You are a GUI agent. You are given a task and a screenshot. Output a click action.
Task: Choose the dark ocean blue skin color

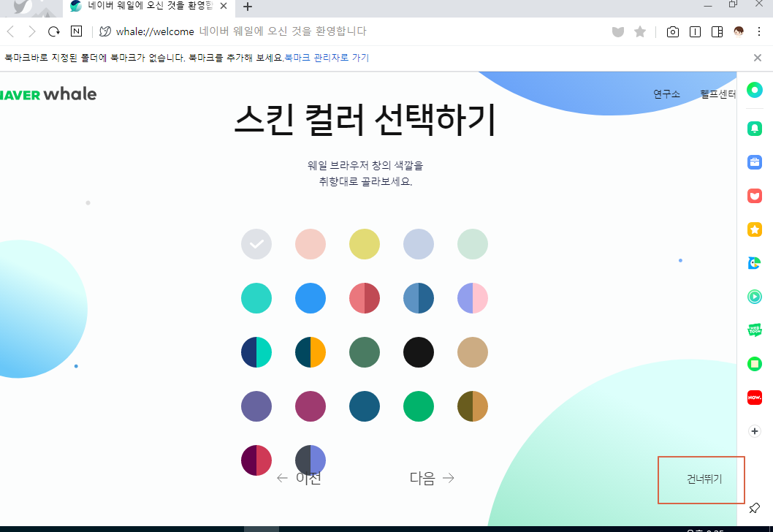tap(365, 406)
